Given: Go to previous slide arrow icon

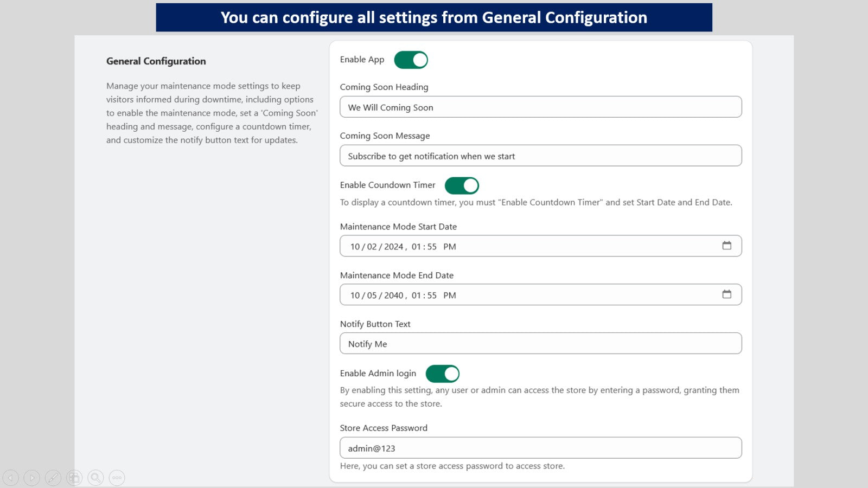Looking at the screenshot, I should [x=11, y=478].
